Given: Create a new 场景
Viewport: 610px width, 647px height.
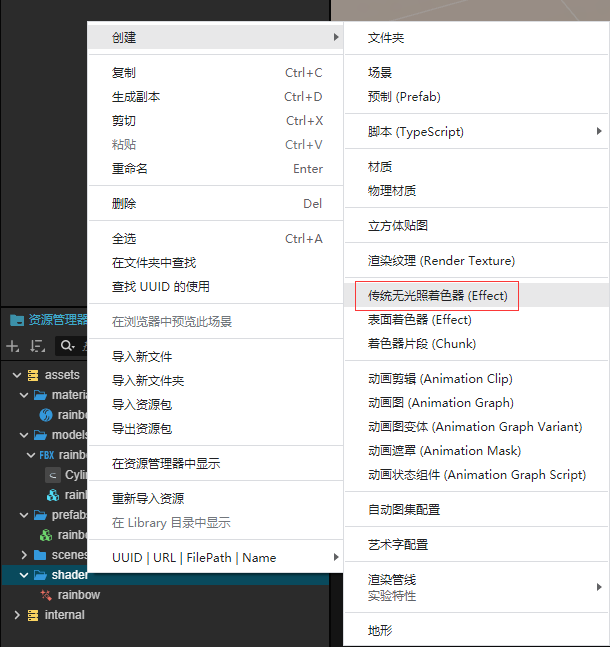Looking at the screenshot, I should (x=477, y=73).
